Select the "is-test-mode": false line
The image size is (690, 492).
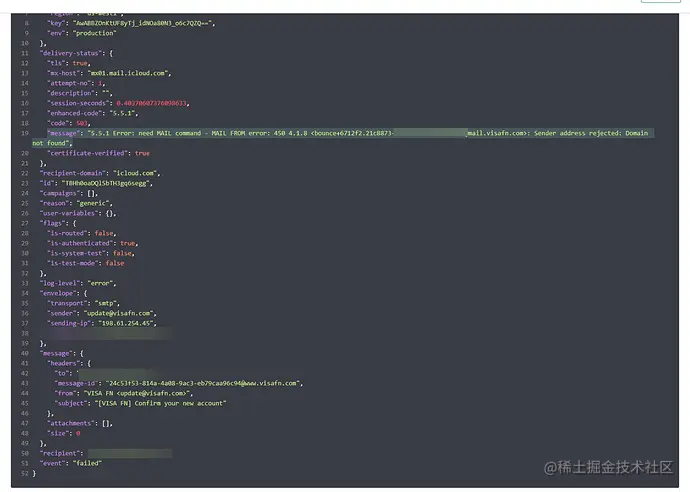86,263
